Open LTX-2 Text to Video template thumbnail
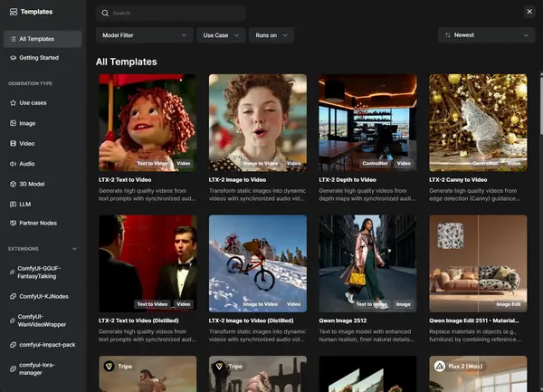543x392 pixels. coord(148,122)
